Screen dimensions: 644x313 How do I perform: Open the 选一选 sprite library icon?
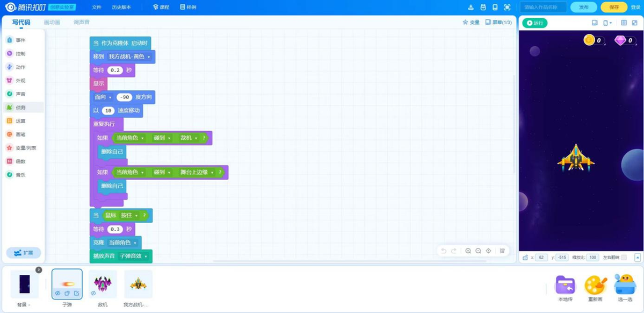[625, 285]
